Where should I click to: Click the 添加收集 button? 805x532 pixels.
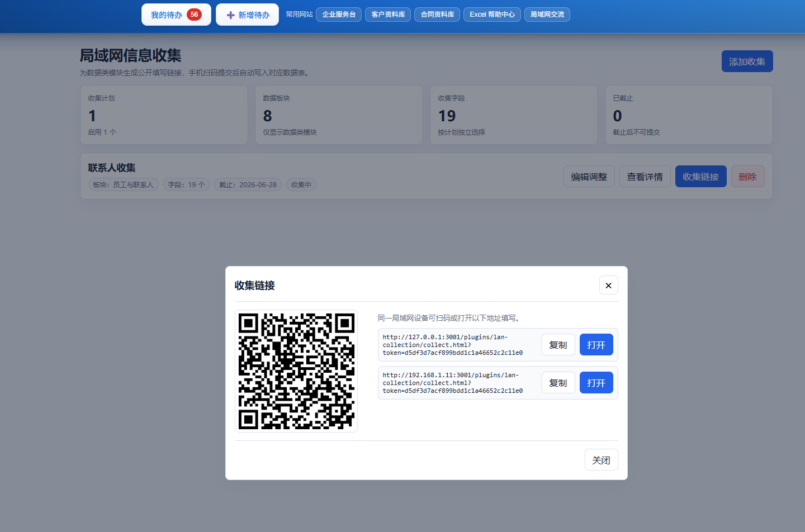click(x=747, y=61)
